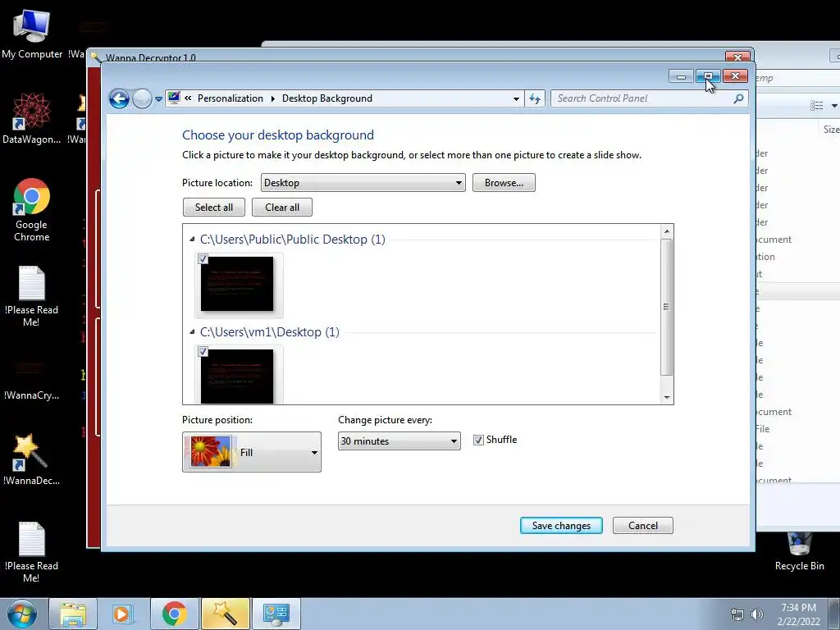The height and width of the screenshot is (630, 840).
Task: Click the Desktop Background breadcrumb
Action: (x=326, y=98)
